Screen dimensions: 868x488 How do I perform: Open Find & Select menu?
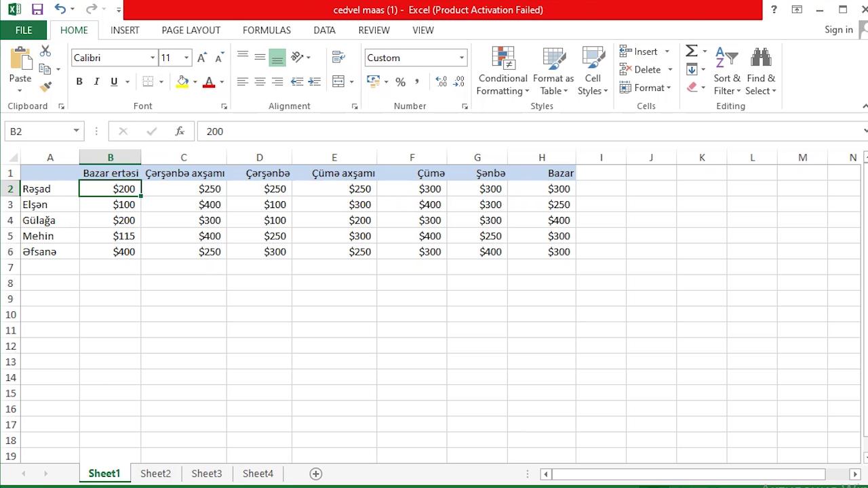[x=761, y=71]
